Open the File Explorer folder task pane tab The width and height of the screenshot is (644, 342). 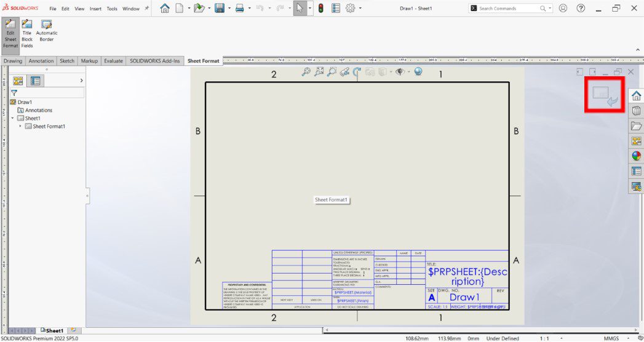point(636,125)
